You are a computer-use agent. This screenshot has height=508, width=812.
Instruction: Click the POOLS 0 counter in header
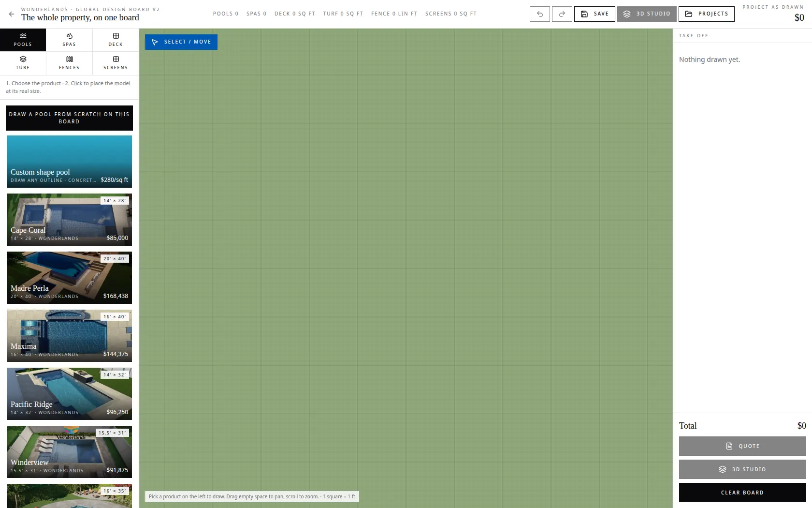tap(226, 14)
